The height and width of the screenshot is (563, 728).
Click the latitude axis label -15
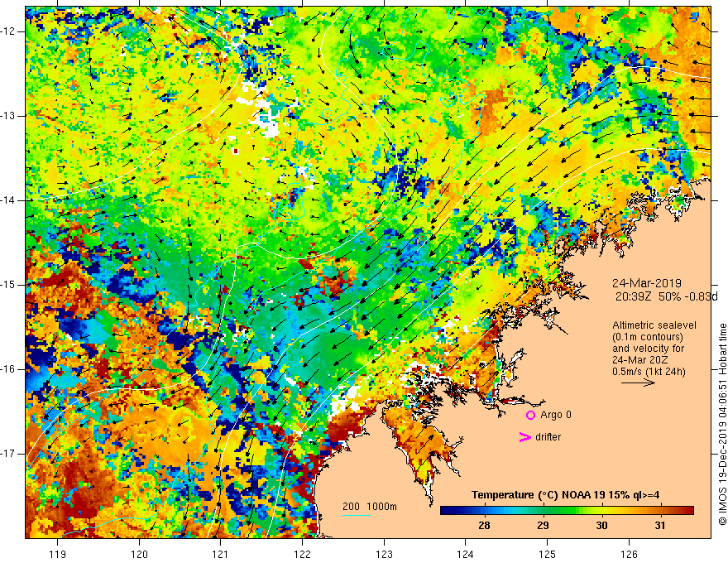[8, 285]
